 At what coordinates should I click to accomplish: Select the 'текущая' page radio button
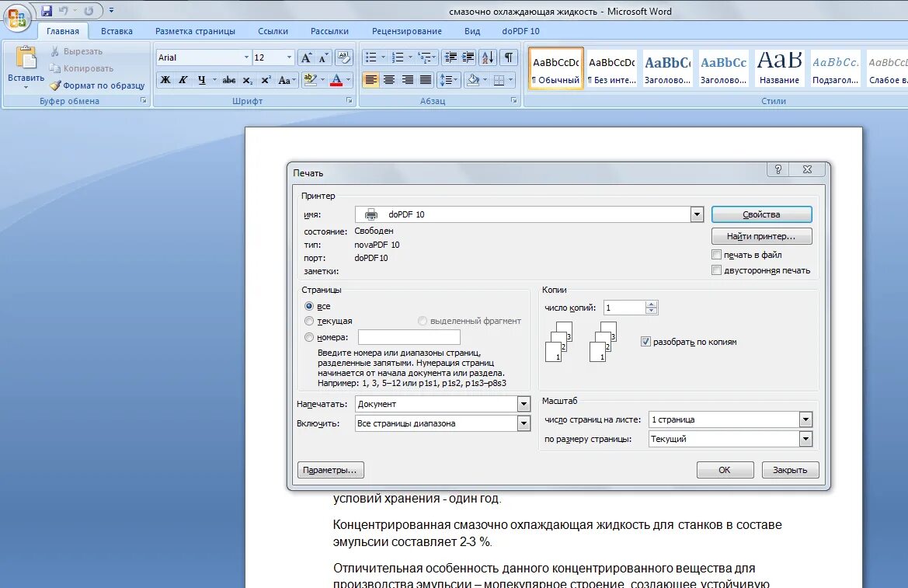tap(309, 321)
